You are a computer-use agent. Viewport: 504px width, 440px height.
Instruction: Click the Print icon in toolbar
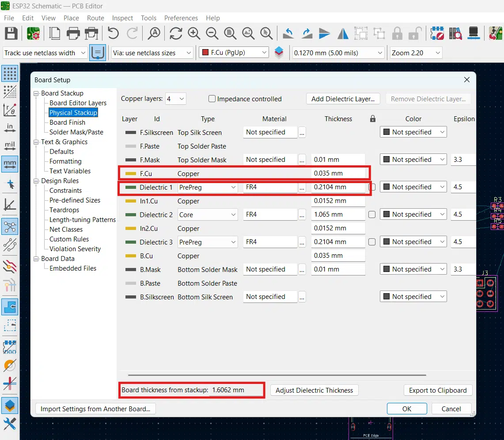pos(73,33)
